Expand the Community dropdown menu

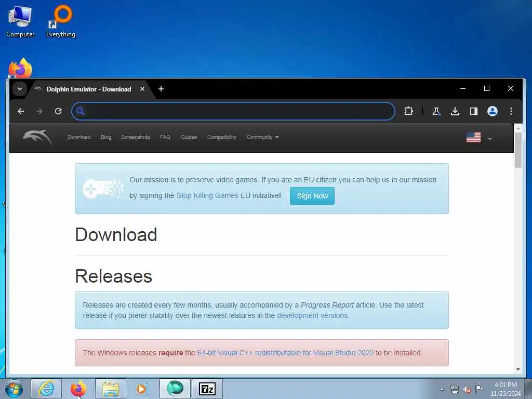[262, 137]
